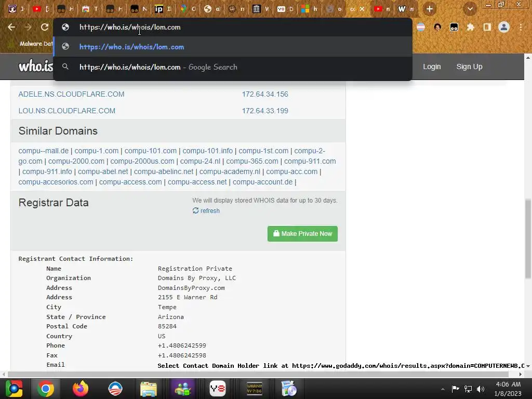Click the postal code 85284
The image size is (532, 399).
[x=167, y=326]
